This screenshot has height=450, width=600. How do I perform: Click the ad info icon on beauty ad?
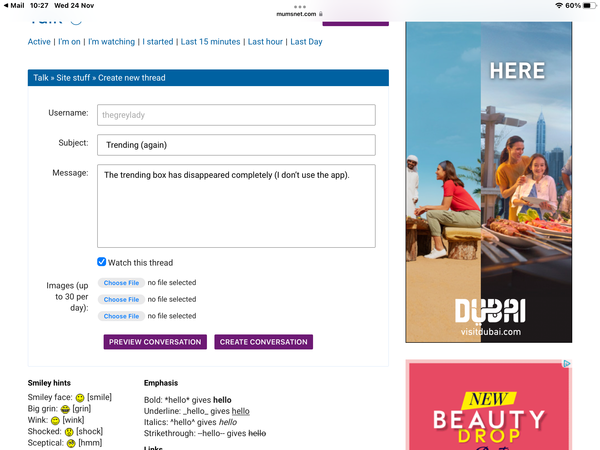pyautogui.click(x=566, y=364)
